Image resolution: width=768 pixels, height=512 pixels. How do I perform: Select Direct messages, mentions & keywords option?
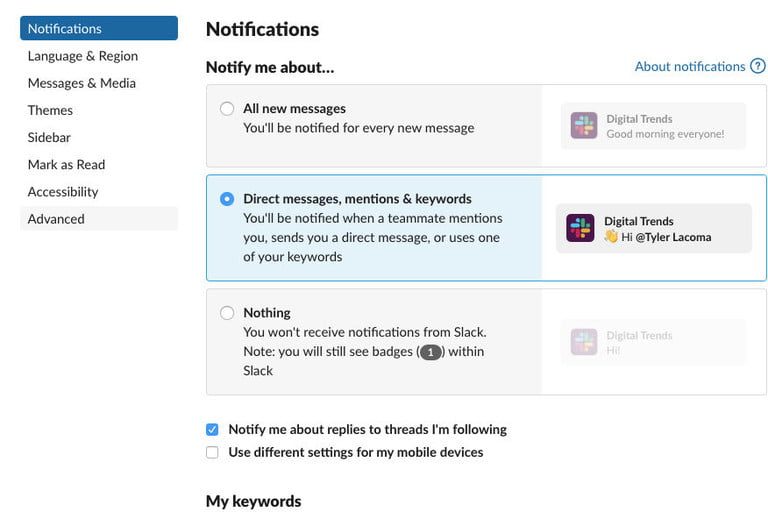tap(227, 199)
